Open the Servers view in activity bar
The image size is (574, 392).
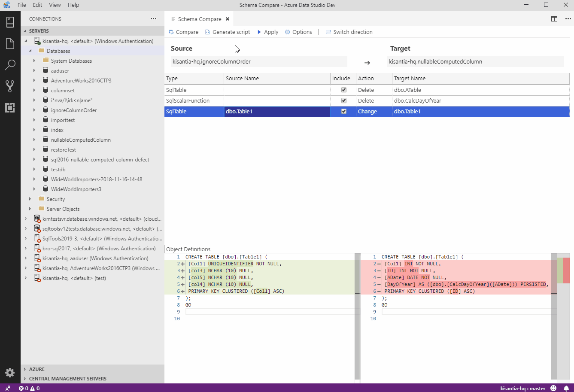click(10, 22)
